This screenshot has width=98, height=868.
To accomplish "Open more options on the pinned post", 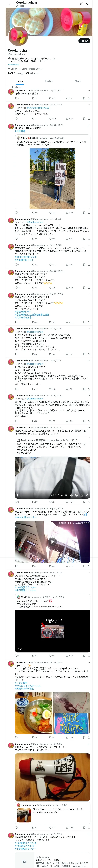I will 89,90.
